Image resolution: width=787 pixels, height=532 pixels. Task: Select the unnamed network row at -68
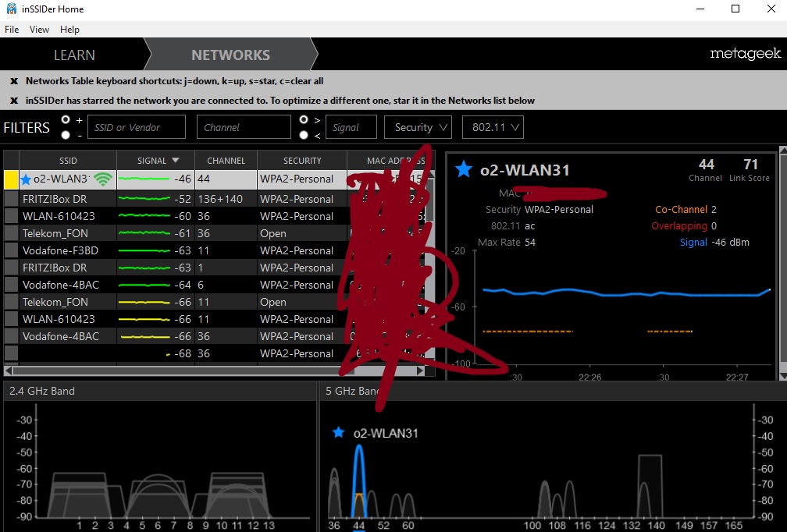[214, 353]
